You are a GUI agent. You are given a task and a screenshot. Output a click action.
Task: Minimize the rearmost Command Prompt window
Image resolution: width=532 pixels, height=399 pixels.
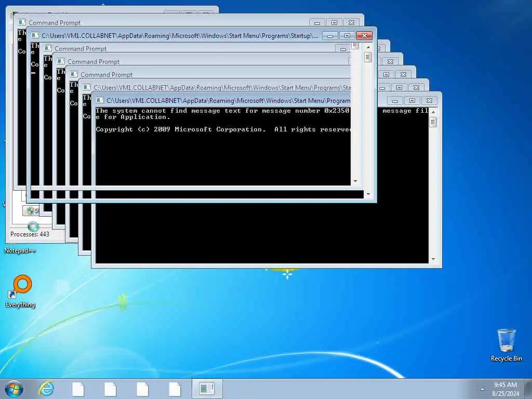tap(317, 23)
